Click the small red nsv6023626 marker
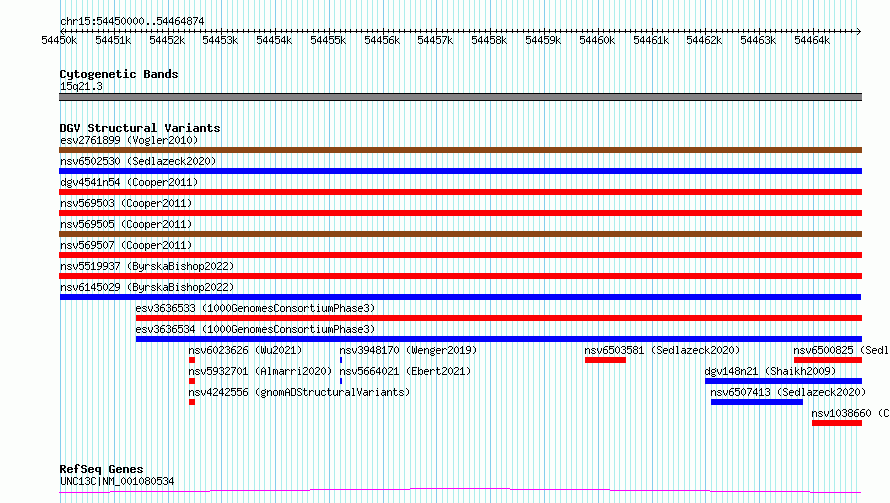Screen dimensions: 890x503 192,360
